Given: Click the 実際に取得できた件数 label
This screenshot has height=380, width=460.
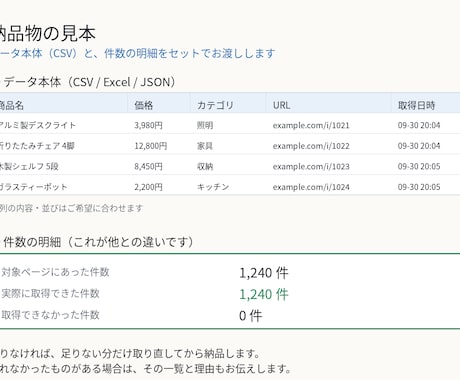Looking at the screenshot, I should (50, 293).
